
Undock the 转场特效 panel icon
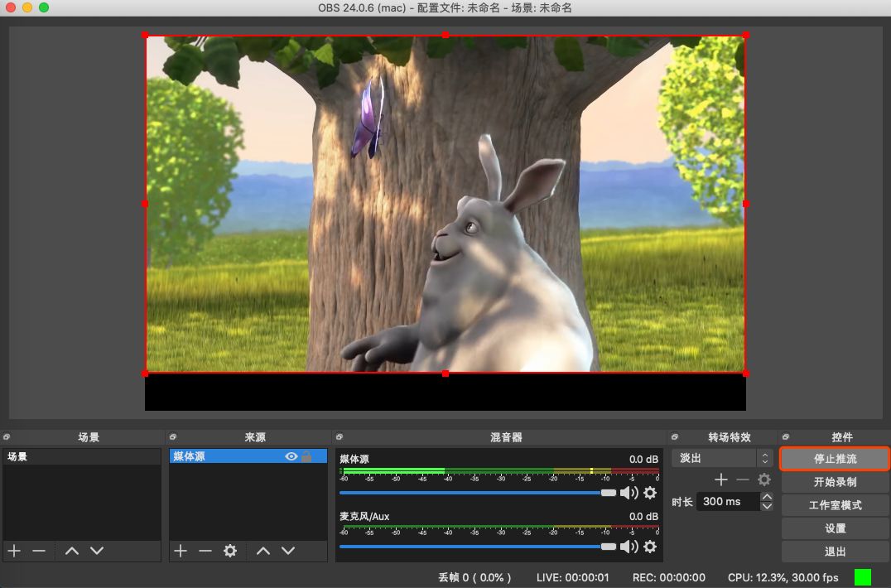pyautogui.click(x=675, y=437)
